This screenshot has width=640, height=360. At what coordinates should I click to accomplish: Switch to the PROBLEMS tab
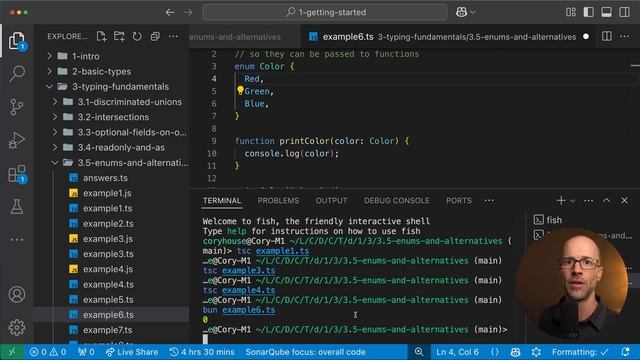[x=278, y=201]
